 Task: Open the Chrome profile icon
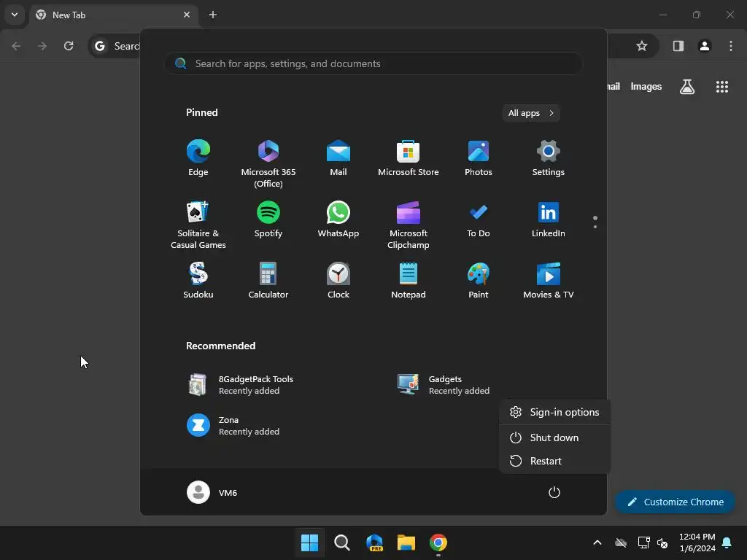click(x=704, y=46)
